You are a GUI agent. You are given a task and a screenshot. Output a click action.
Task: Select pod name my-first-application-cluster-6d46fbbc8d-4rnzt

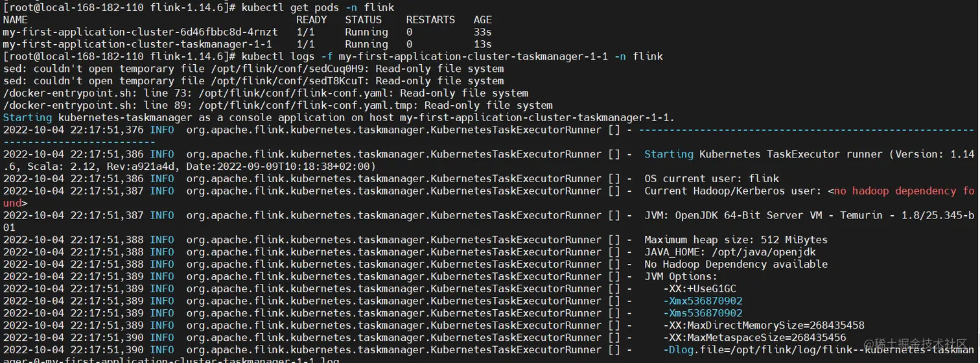click(140, 32)
